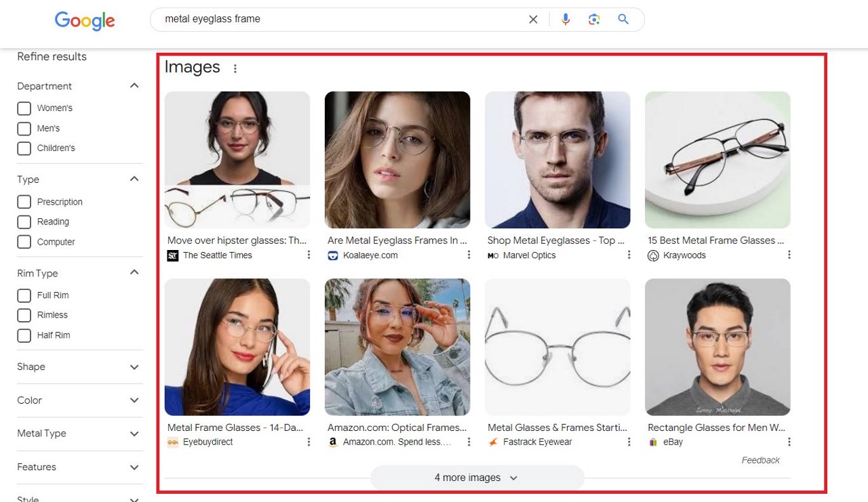Viewport: 868px width, 502px height.
Task: Expand the Shape filter section
Action: point(134,367)
